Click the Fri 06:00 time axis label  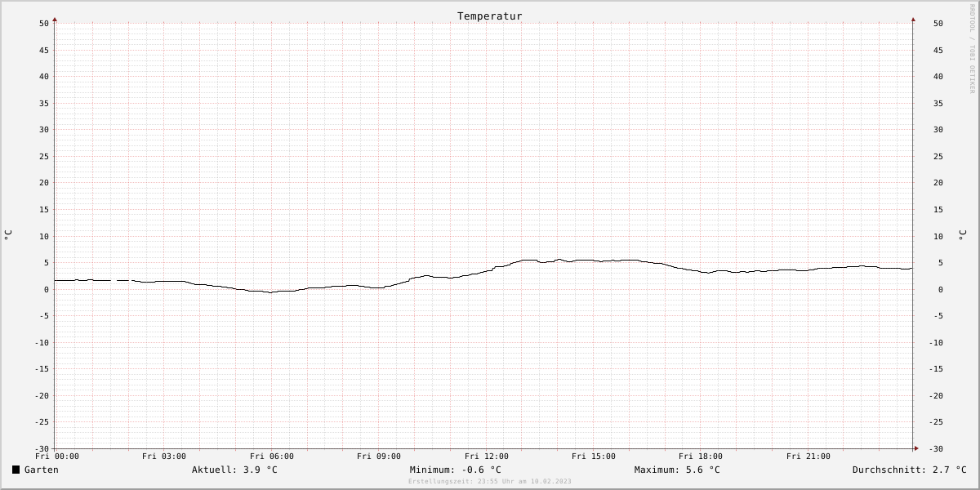click(272, 457)
